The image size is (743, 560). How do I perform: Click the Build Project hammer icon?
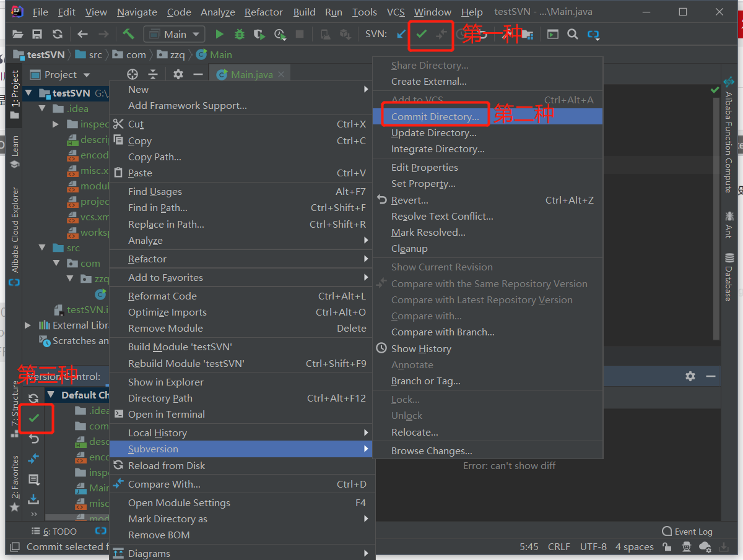click(x=128, y=34)
